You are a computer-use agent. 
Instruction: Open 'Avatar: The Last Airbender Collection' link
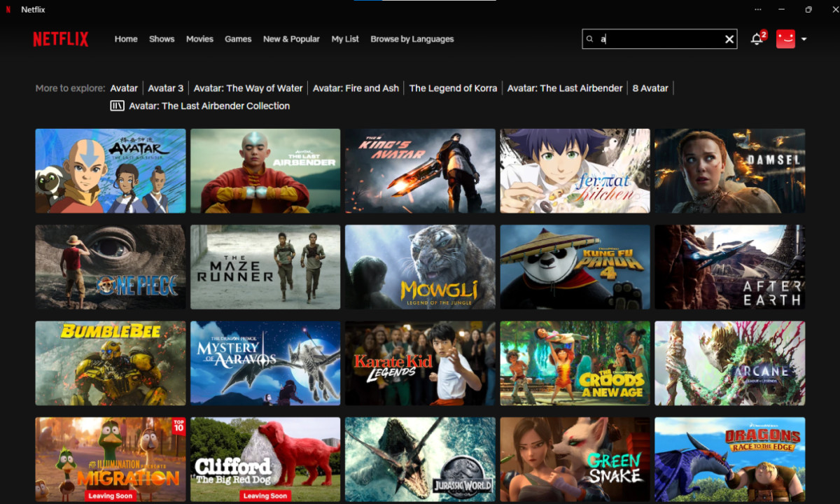pyautogui.click(x=209, y=106)
